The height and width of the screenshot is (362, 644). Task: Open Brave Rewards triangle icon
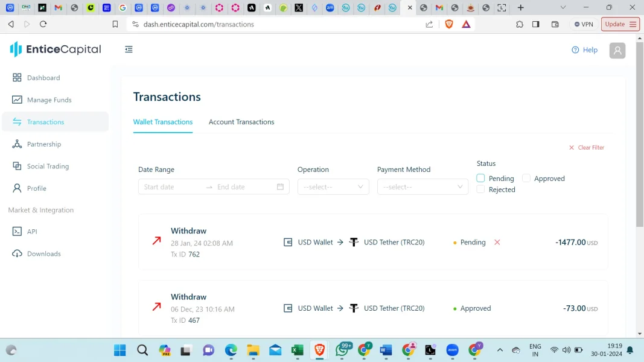point(466,24)
